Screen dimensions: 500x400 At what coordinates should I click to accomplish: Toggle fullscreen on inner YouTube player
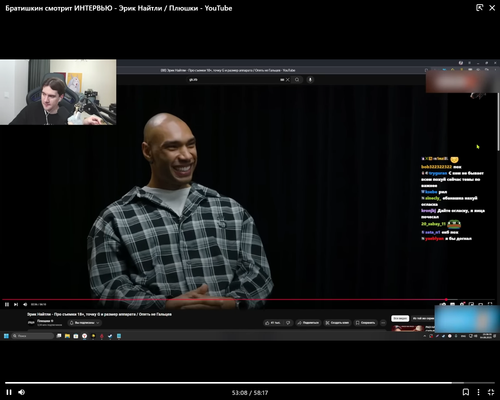pos(490,304)
